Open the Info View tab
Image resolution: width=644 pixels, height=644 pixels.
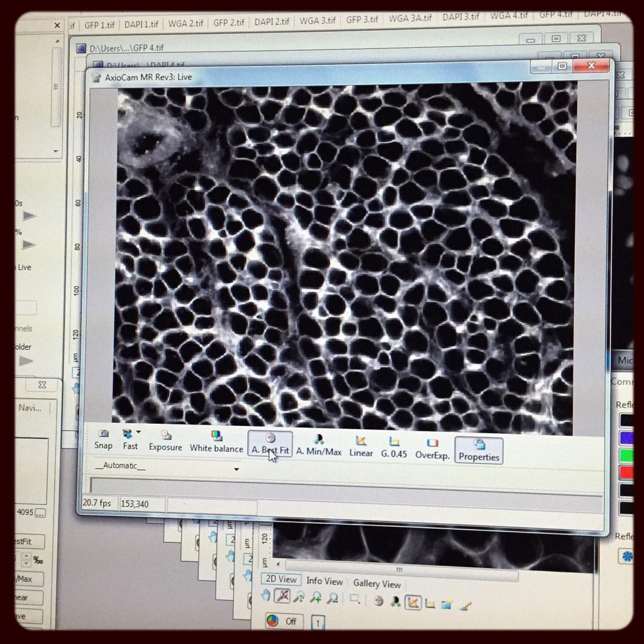(x=325, y=581)
